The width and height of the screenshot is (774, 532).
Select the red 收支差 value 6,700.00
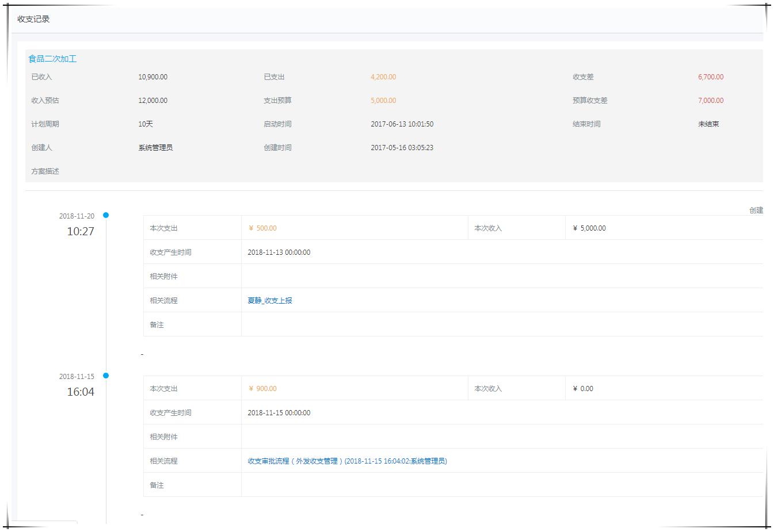[x=711, y=76]
